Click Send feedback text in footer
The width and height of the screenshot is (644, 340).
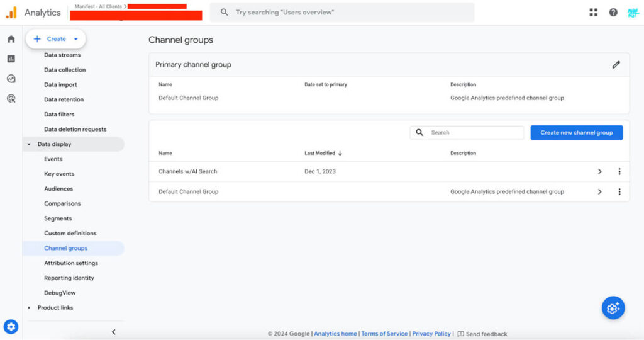pyautogui.click(x=486, y=334)
